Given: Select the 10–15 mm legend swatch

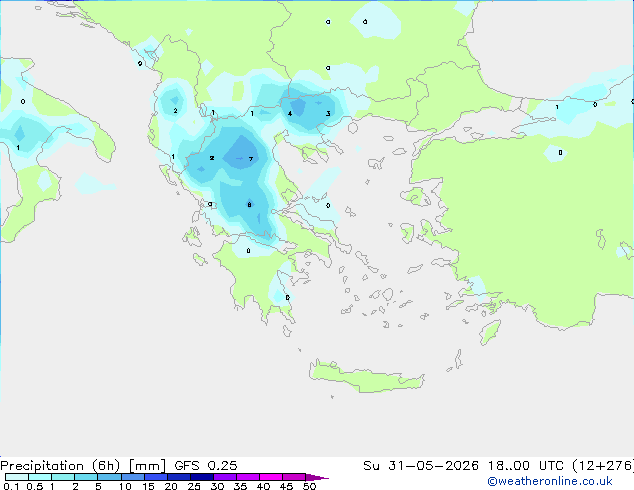Looking at the screenshot, I should [x=132, y=477].
